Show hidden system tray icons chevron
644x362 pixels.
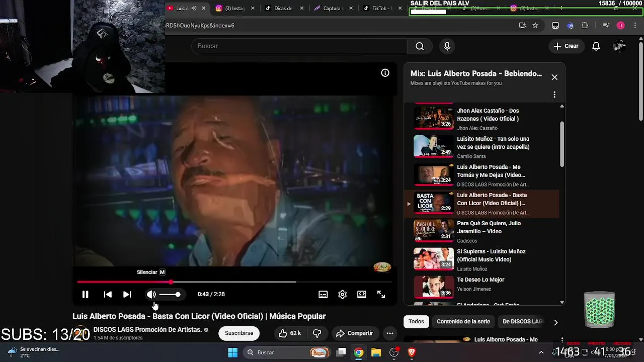tap(541, 352)
